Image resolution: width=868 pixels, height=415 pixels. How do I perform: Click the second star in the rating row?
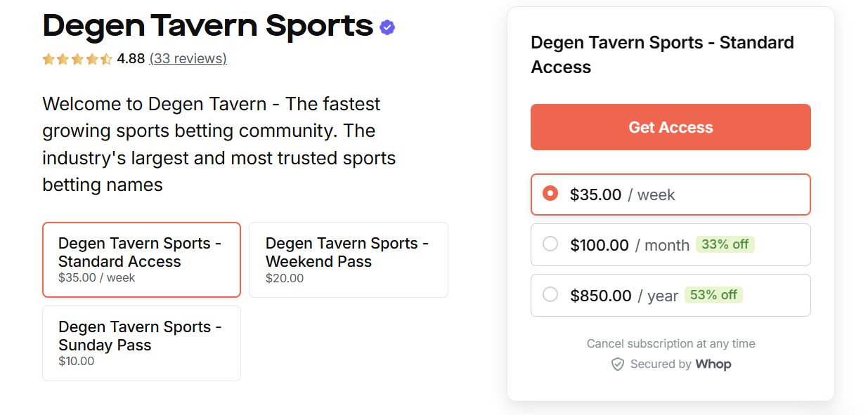(x=63, y=59)
